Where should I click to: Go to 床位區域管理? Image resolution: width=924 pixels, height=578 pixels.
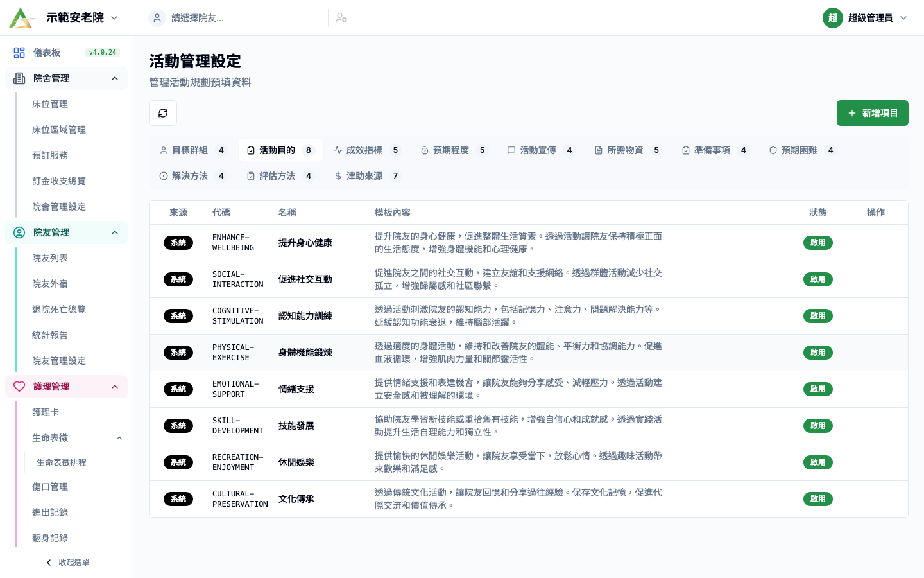(59, 130)
